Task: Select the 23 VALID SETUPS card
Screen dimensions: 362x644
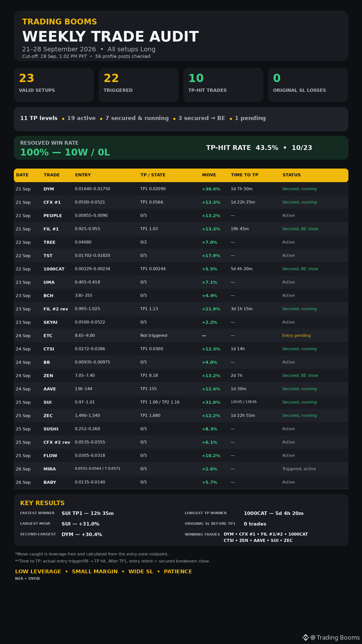Action: [x=54, y=85]
